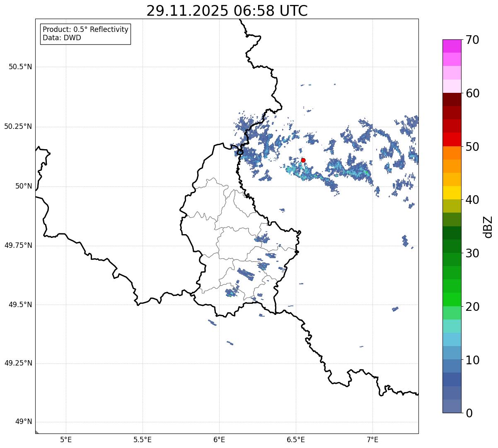Click the colorbar tick label 70

click(x=472, y=40)
